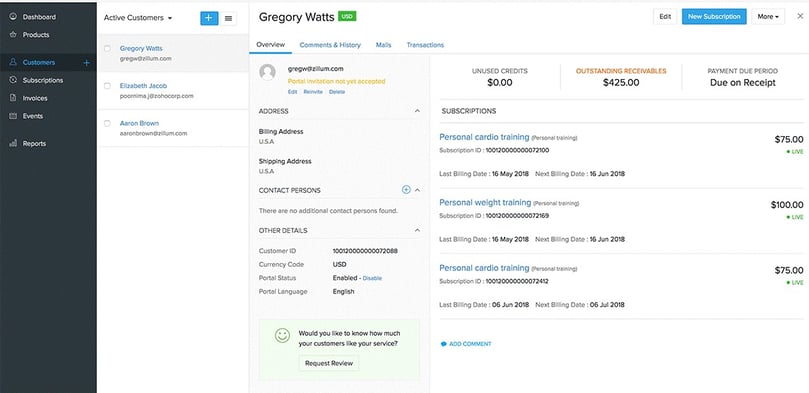Switch to Comments & History tab
Viewport: 809px width, 393px height.
click(330, 45)
